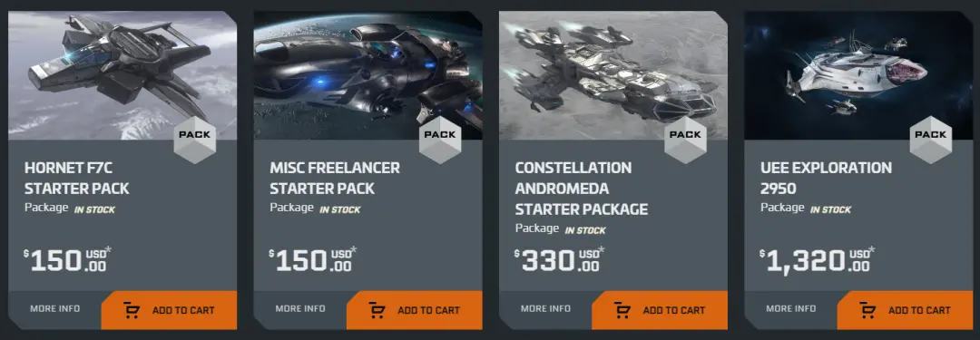The image size is (980, 340).
Task: Select the MISC Freelancer ship image
Action: coord(367,75)
